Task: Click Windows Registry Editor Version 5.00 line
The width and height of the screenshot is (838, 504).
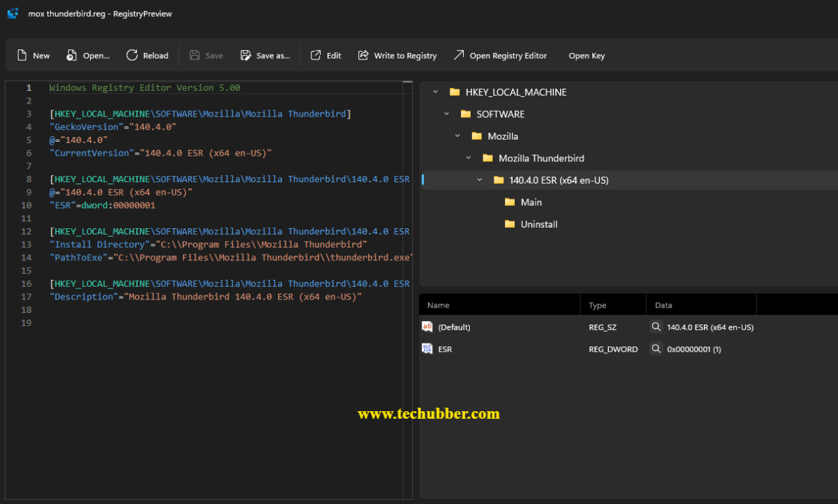Action: pos(145,88)
